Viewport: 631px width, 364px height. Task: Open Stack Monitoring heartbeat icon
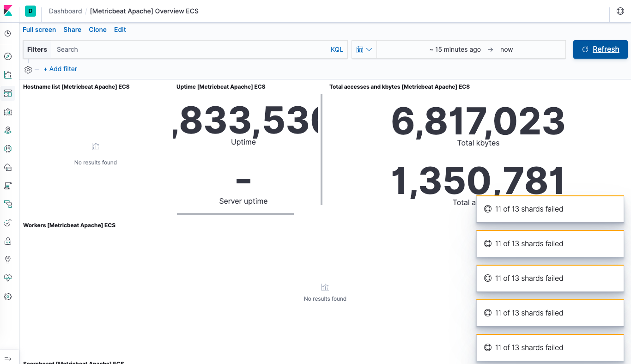8,278
